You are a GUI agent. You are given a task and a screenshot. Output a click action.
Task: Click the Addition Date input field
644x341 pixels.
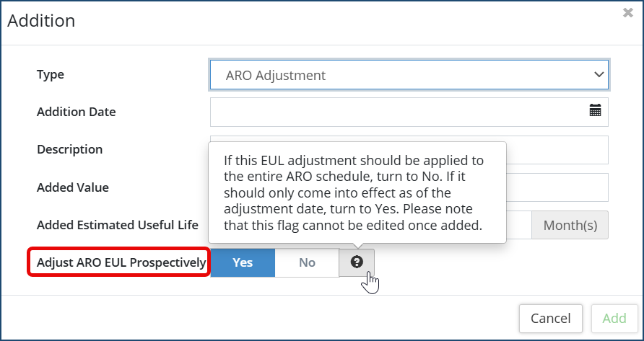click(x=397, y=112)
